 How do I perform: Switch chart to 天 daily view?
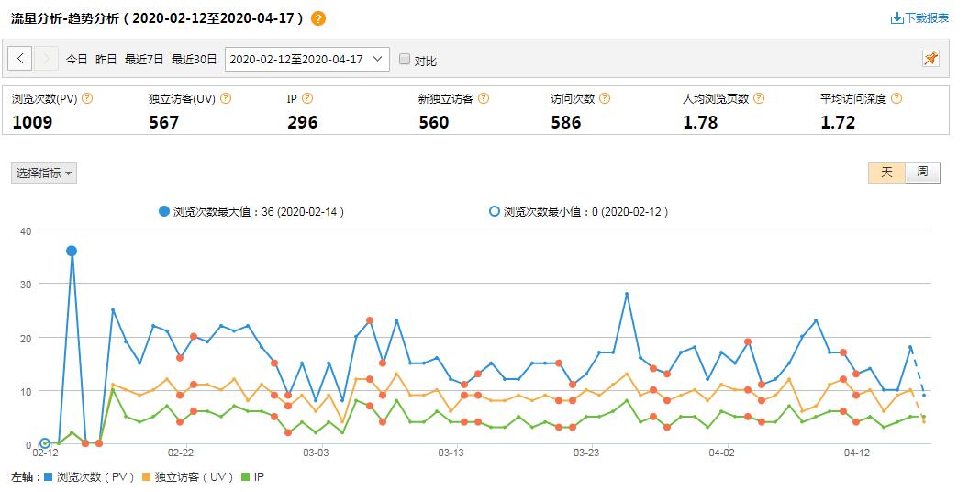(x=886, y=173)
